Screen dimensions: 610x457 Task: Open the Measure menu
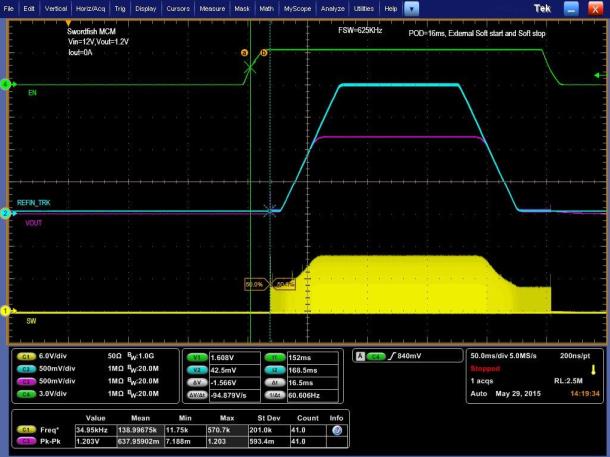pyautogui.click(x=212, y=9)
